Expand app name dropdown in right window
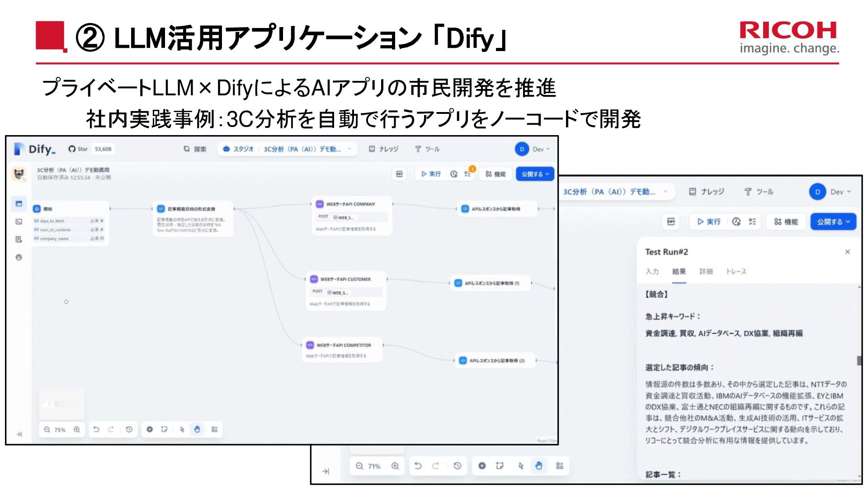This screenshot has width=868, height=488. 665,192
